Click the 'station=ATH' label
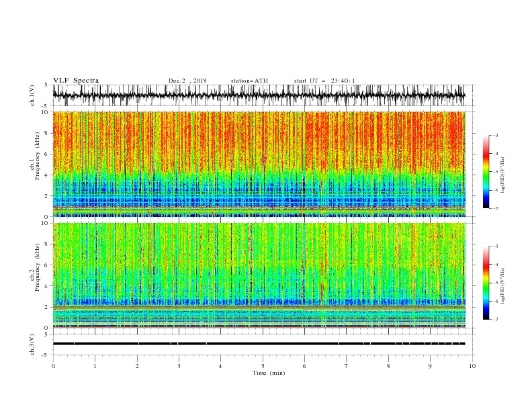 pos(249,81)
